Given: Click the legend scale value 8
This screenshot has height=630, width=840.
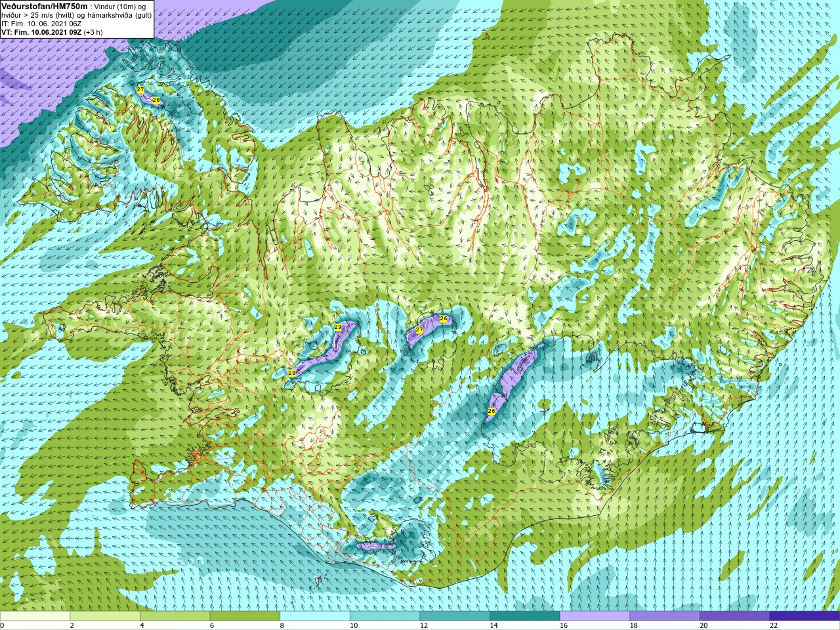Looking at the screenshot, I should pyautogui.click(x=282, y=625).
